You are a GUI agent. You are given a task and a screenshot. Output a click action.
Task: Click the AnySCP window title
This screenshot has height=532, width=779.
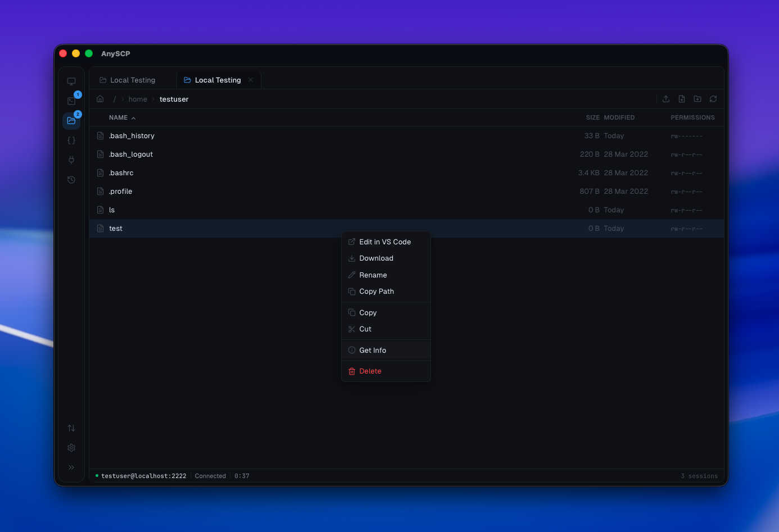[115, 54]
